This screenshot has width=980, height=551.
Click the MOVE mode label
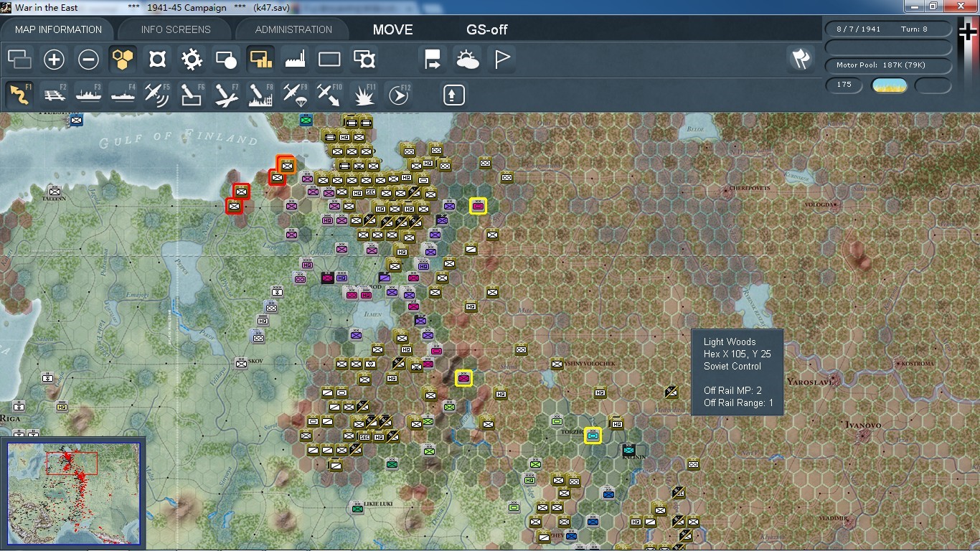coord(392,29)
